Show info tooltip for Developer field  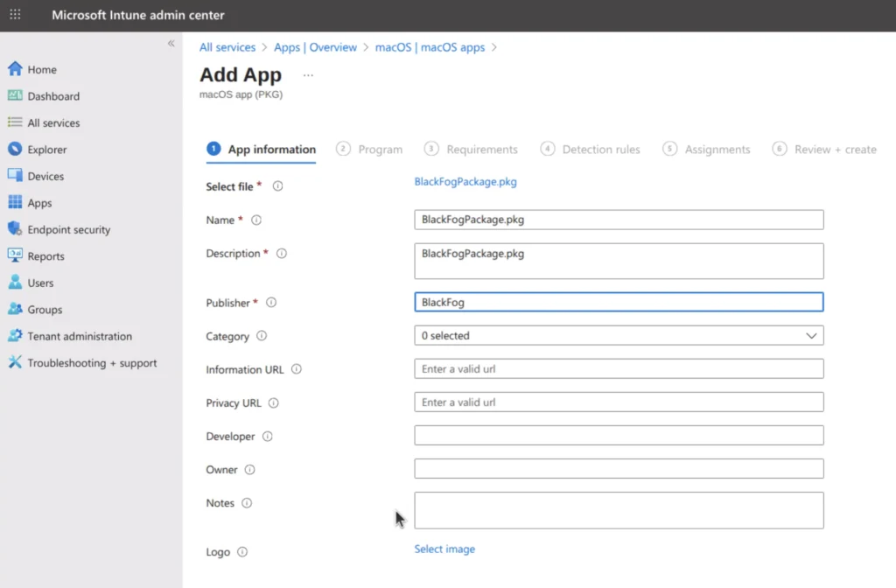click(x=268, y=437)
